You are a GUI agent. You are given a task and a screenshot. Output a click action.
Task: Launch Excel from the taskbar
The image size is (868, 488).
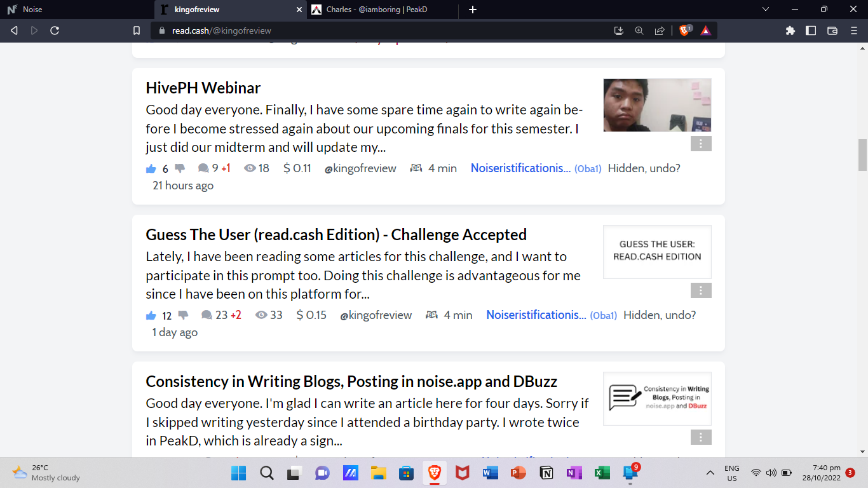[602, 473]
